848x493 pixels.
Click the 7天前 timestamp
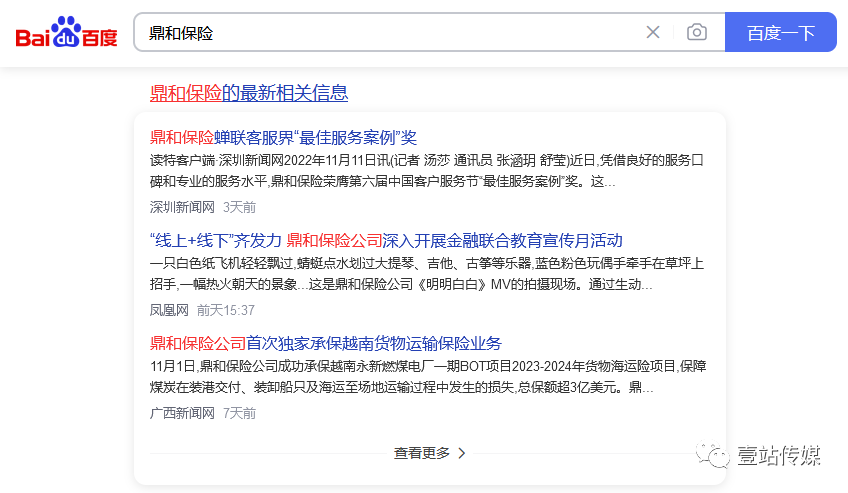240,413
